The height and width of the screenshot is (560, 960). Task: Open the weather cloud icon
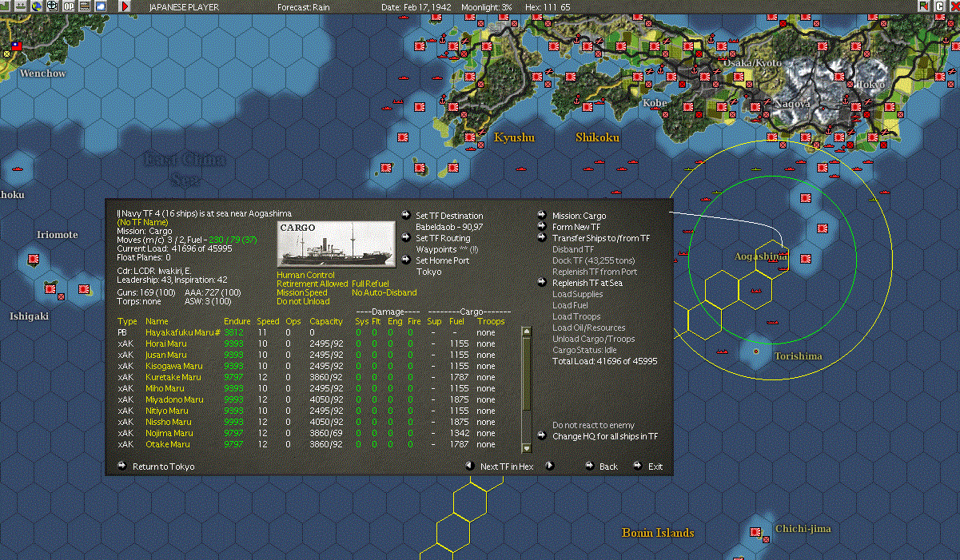tap(101, 6)
